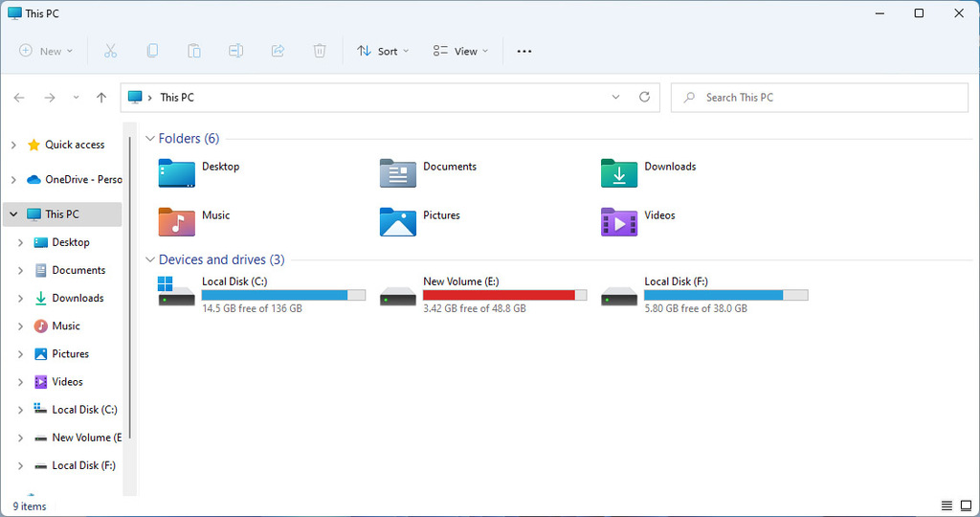Click the Copy icon in toolbar
Image resolution: width=980 pixels, height=517 pixels.
tap(152, 51)
